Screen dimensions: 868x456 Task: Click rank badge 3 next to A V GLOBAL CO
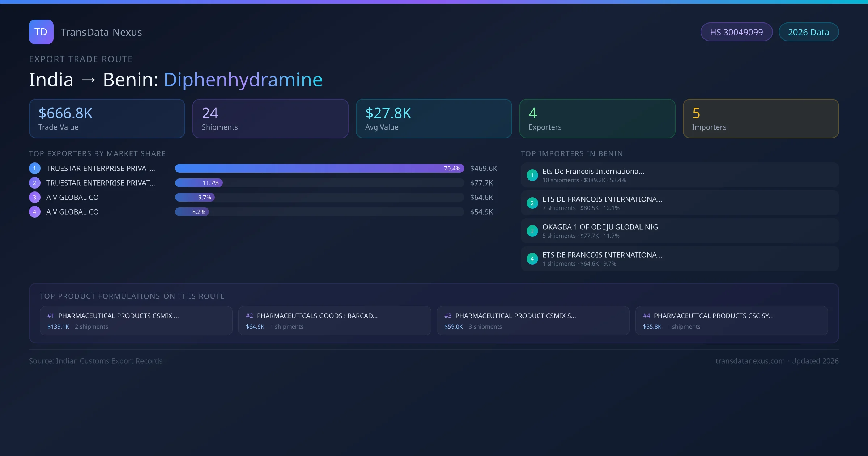click(x=34, y=197)
